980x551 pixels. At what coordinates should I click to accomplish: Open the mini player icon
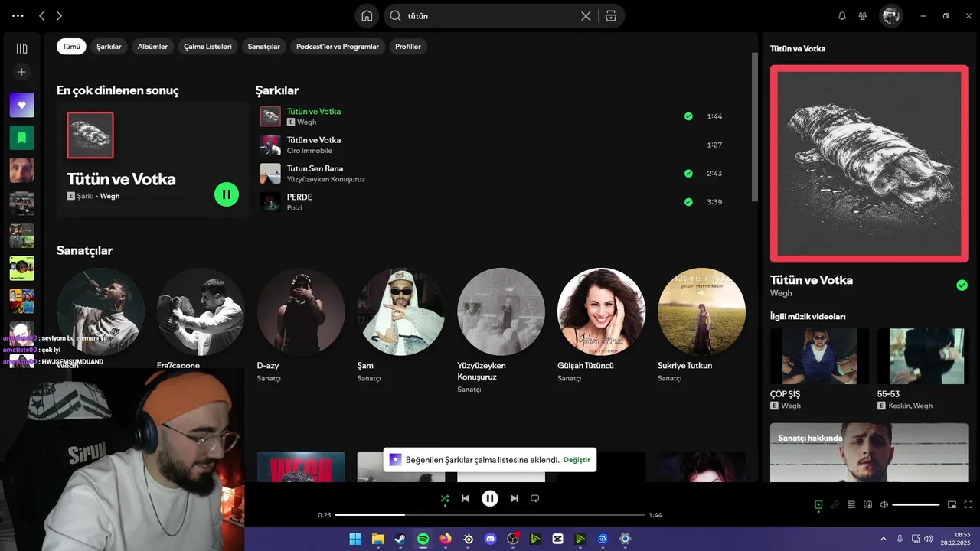(x=952, y=504)
